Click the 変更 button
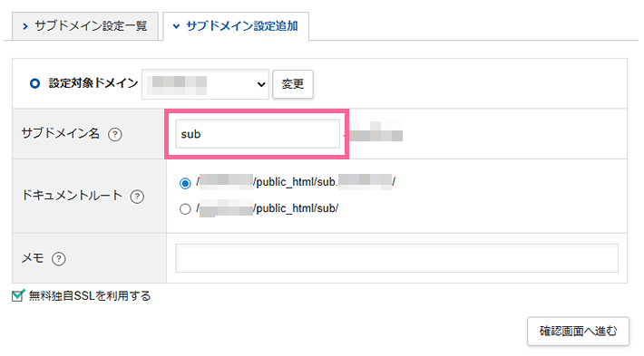644x356 pixels. click(293, 84)
